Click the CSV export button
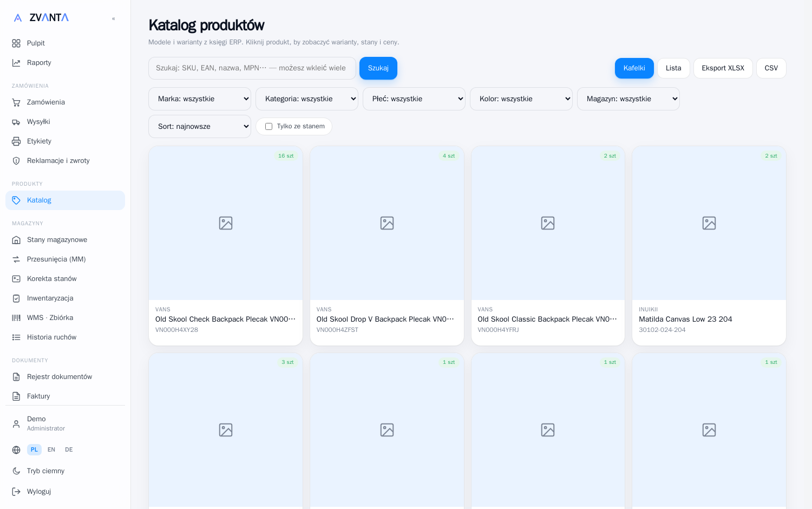Image resolution: width=812 pixels, height=509 pixels. click(771, 68)
